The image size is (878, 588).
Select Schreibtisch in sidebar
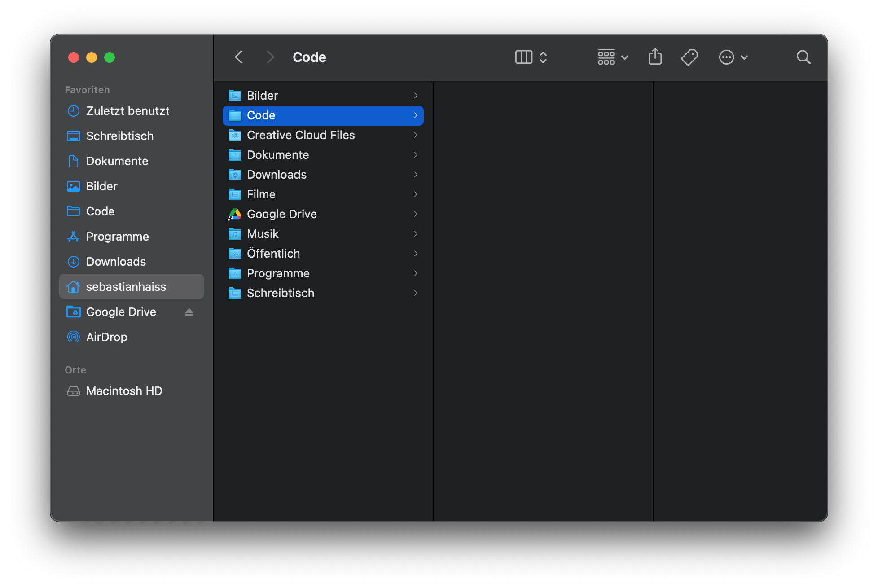tap(120, 136)
